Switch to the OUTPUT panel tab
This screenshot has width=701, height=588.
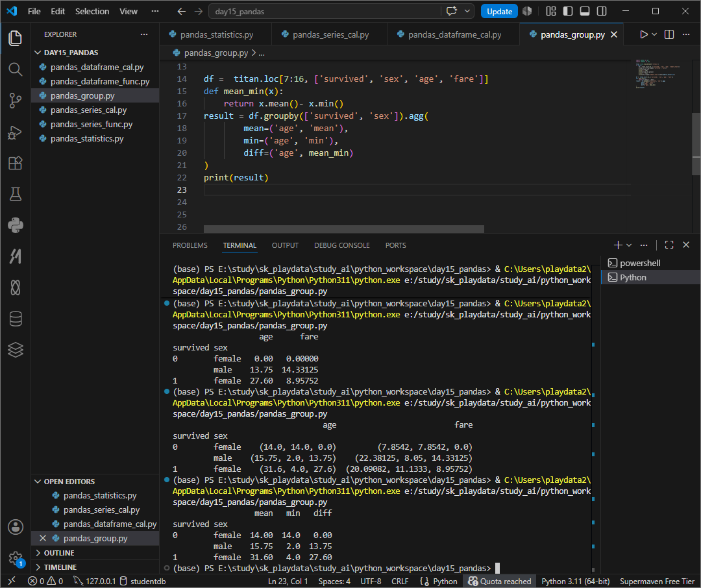tap(285, 245)
